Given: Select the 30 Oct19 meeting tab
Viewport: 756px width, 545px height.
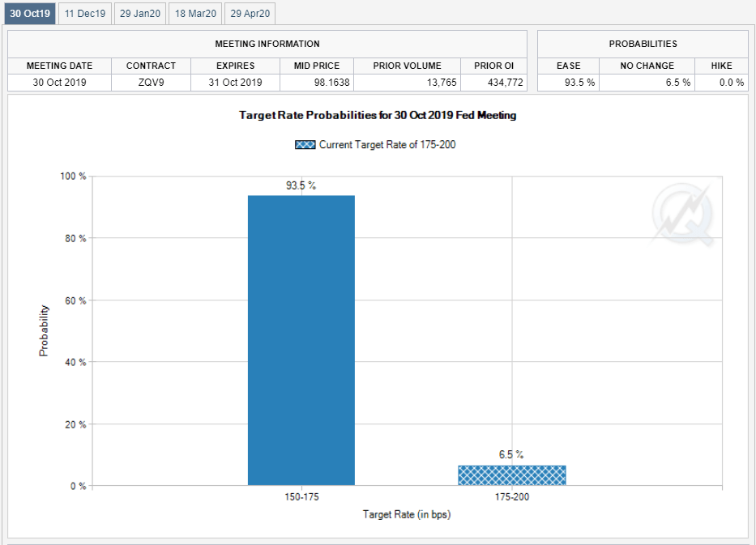Looking at the screenshot, I should coord(30,14).
